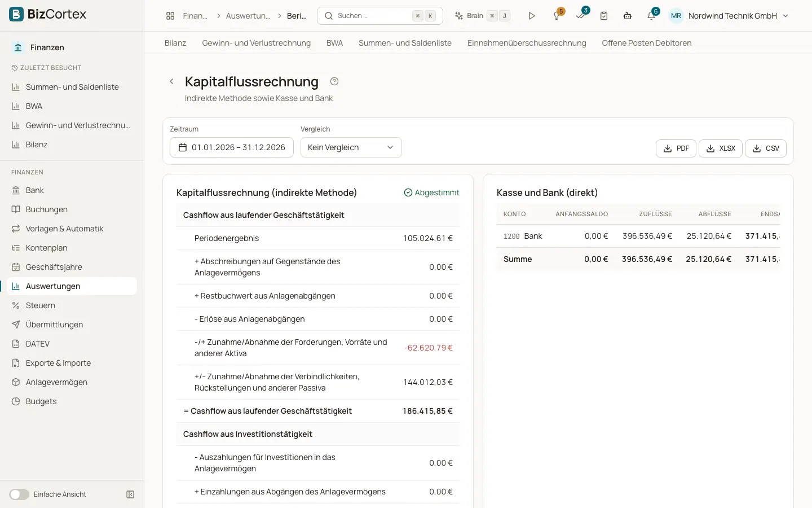This screenshot has height=508, width=812.
Task: Open Übermittlungen in the sidebar
Action: [x=72, y=325]
